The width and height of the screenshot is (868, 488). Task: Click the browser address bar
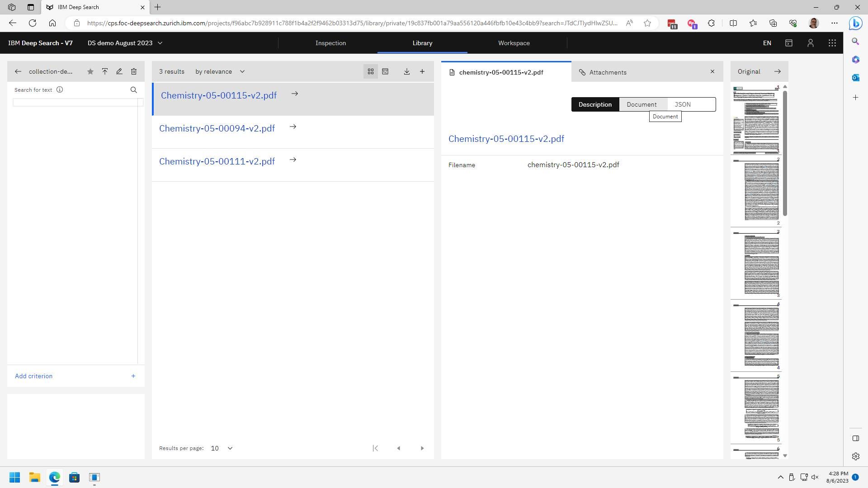click(353, 23)
